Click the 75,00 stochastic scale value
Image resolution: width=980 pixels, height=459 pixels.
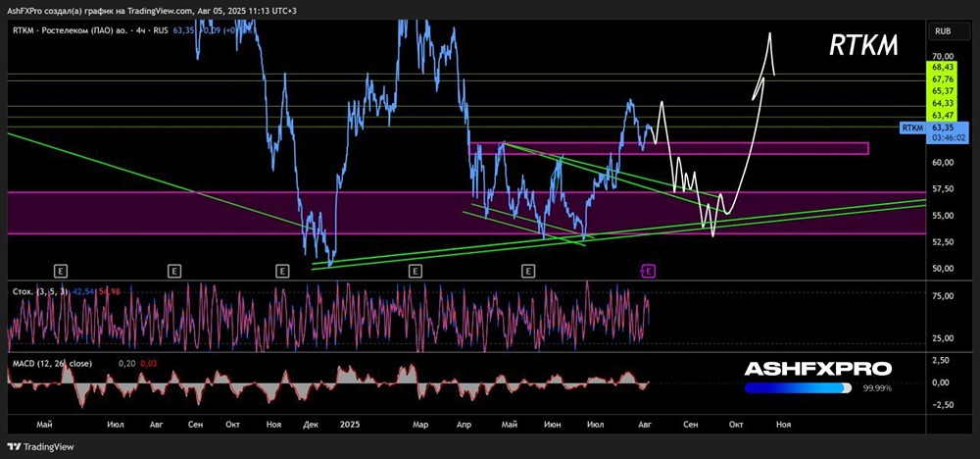[942, 296]
